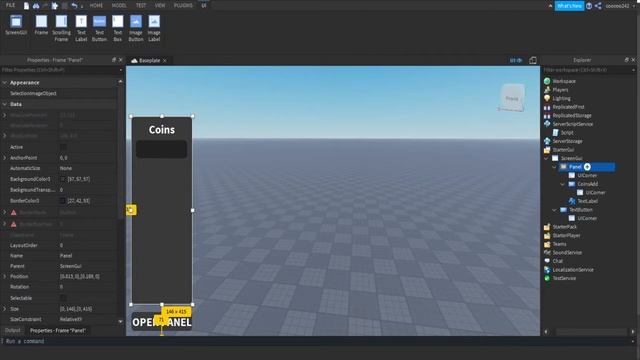Image resolution: width=640 pixels, height=360 pixels.
Task: Switch to the Output tab
Action: click(x=13, y=330)
